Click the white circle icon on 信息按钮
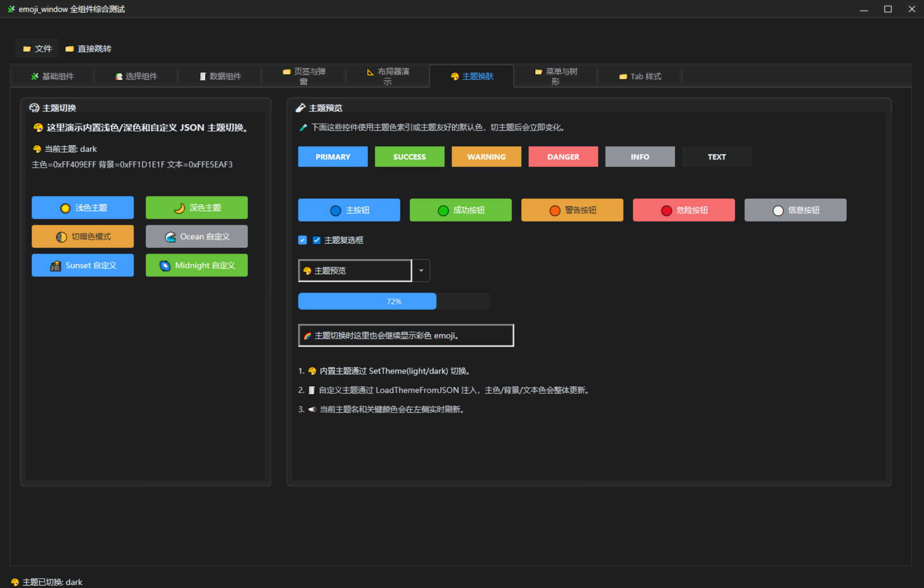This screenshot has height=588, width=924. coord(778,210)
